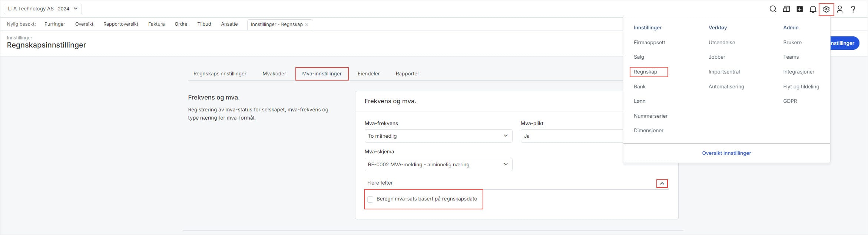Enable Beregn mva-sats basert på regnskapsdato
868x235 pixels.
(x=370, y=199)
